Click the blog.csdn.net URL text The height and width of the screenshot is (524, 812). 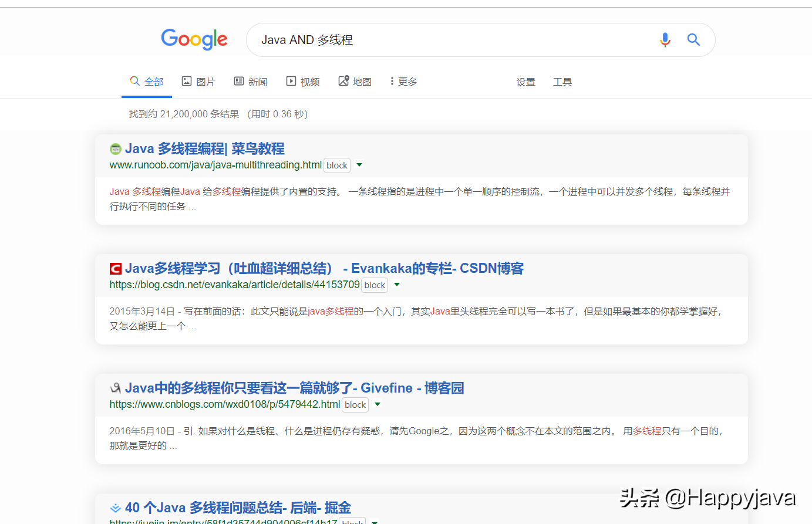[234, 285]
